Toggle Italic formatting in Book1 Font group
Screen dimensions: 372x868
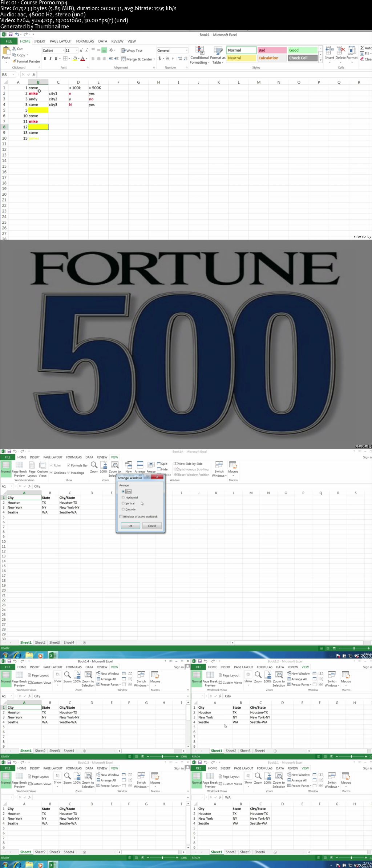click(50, 59)
